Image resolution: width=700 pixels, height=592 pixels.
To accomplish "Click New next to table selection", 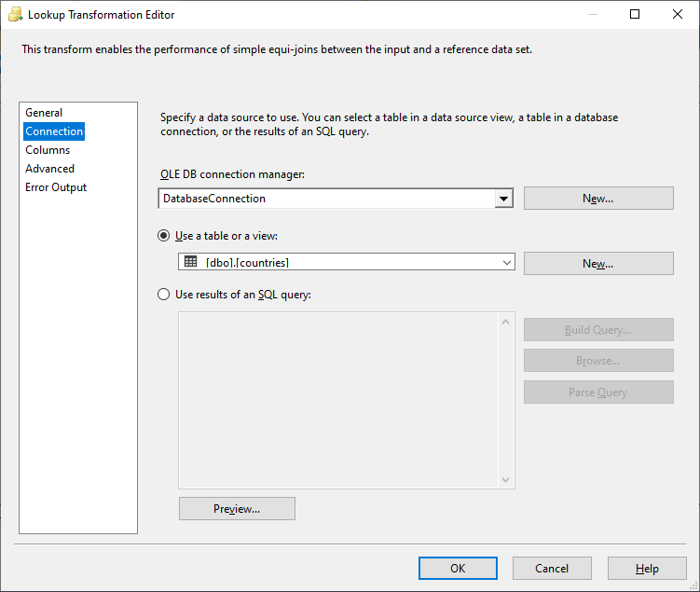I will [597, 264].
